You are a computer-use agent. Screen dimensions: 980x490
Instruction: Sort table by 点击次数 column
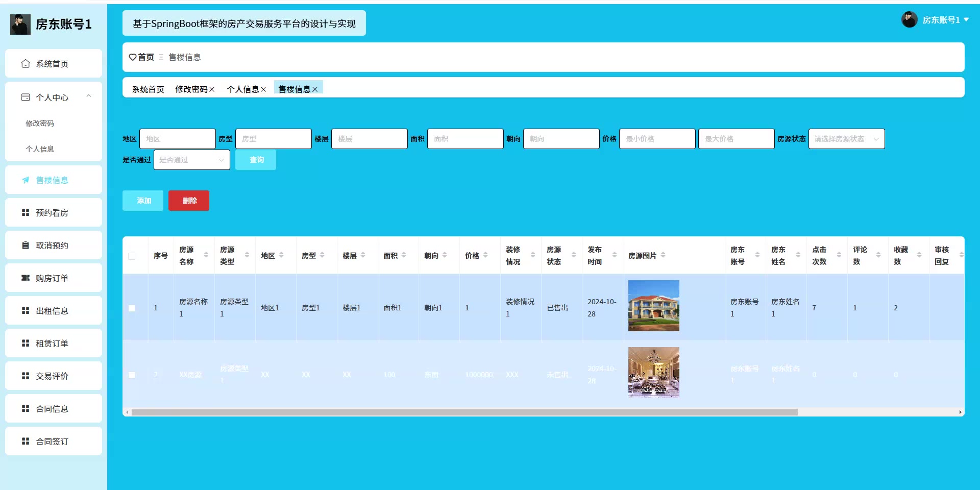(839, 255)
